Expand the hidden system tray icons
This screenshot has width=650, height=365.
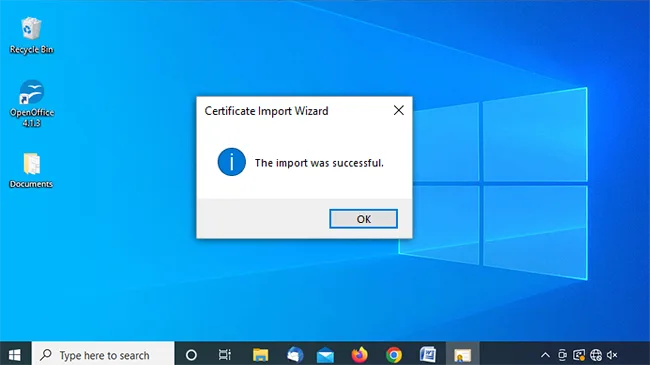546,355
